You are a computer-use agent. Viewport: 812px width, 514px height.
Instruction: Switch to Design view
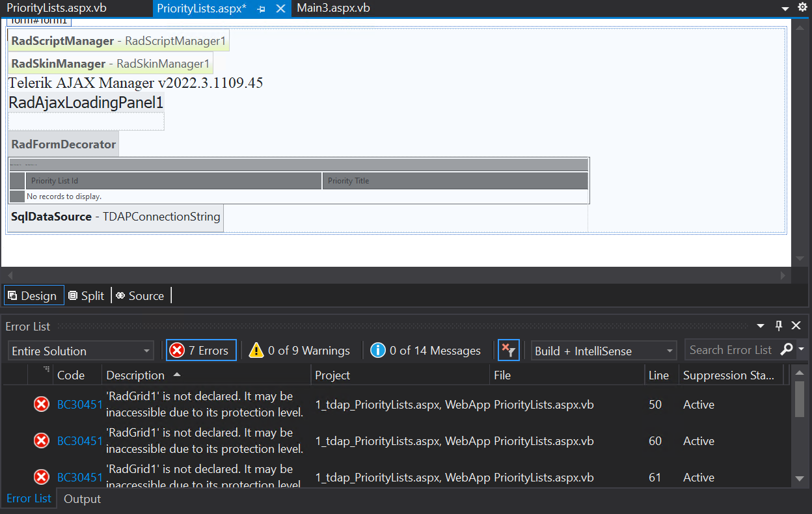coord(34,295)
